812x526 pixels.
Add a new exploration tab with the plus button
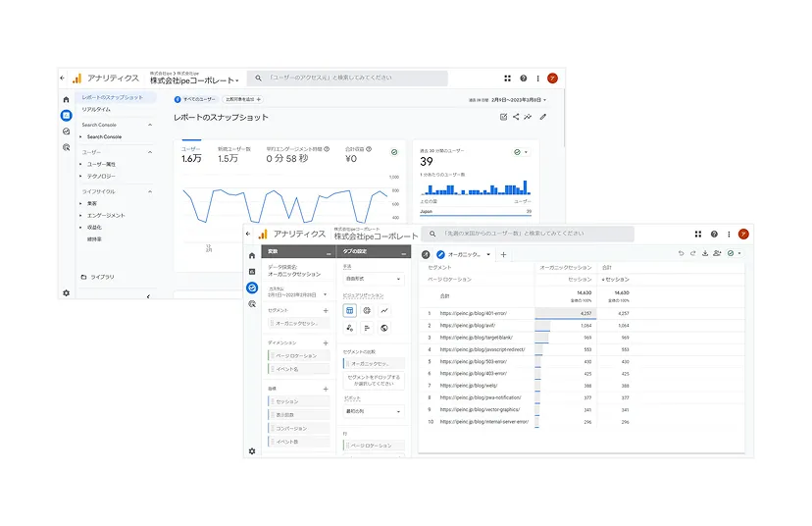click(x=503, y=254)
